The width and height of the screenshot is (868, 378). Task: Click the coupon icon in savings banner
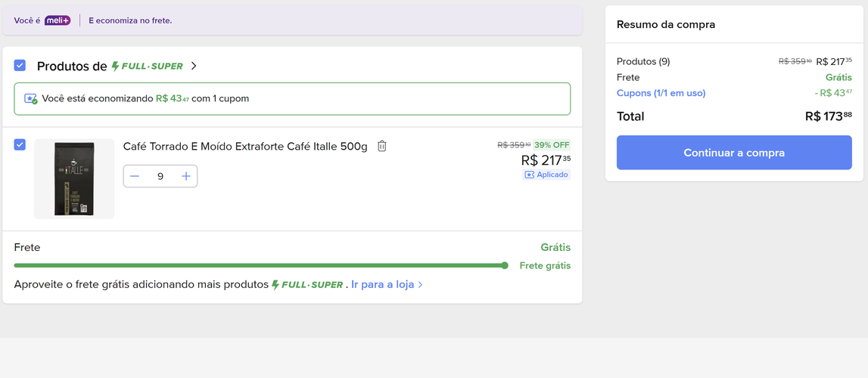(30, 99)
